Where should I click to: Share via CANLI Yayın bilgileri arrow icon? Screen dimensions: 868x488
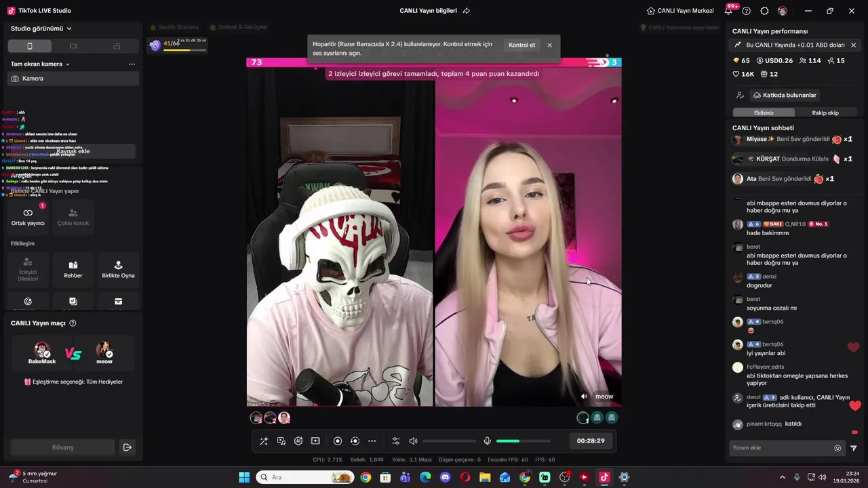click(467, 11)
